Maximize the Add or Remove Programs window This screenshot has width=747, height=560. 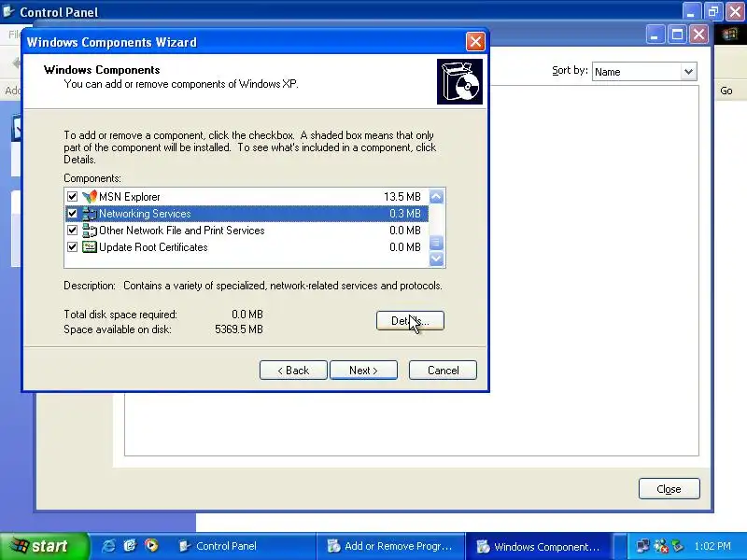point(677,35)
